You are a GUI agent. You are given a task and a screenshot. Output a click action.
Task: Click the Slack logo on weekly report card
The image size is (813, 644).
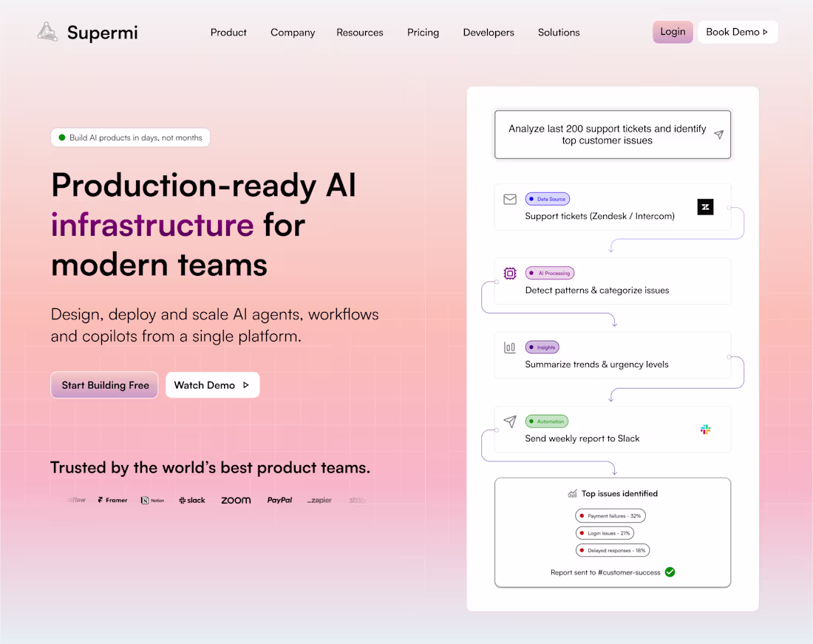click(x=704, y=430)
